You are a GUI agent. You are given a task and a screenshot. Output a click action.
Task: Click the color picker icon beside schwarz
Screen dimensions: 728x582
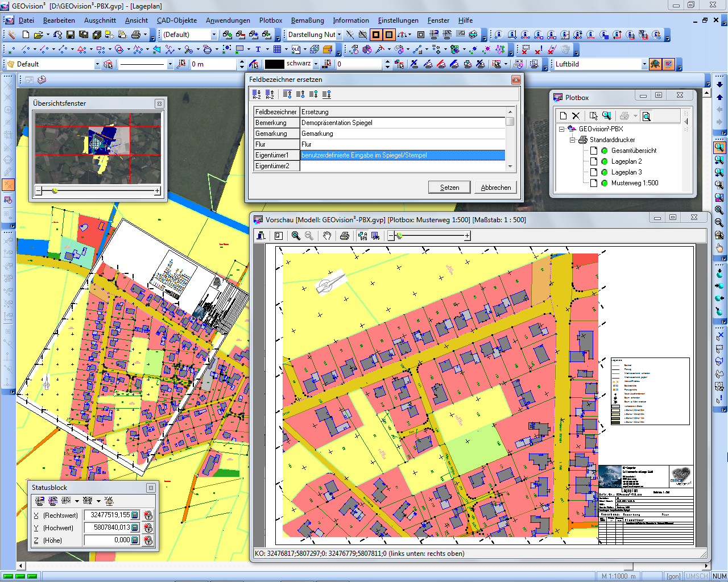[326, 64]
